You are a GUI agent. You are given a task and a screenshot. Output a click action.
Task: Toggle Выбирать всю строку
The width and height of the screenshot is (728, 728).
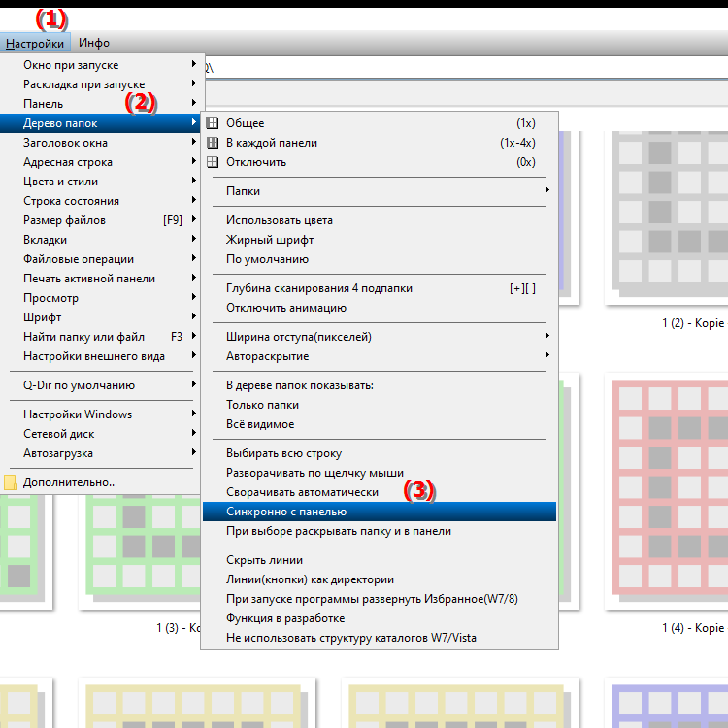tap(380, 453)
